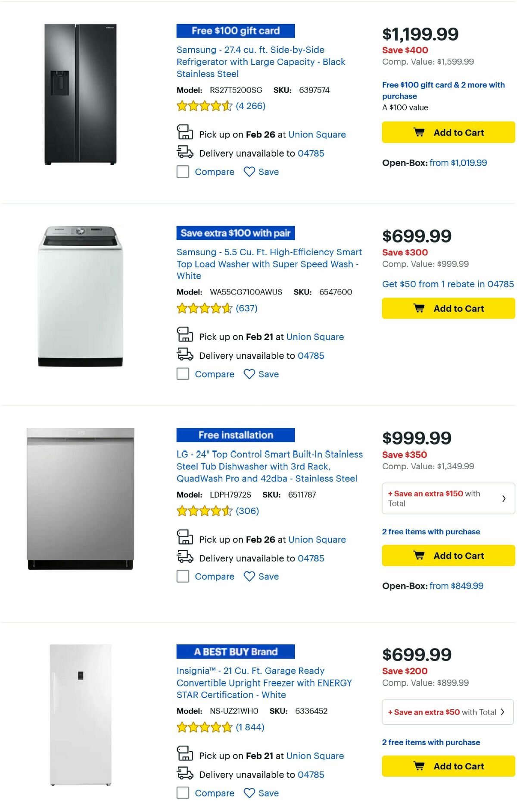Click the delivery truck icon for LG dishwasher

(185, 558)
